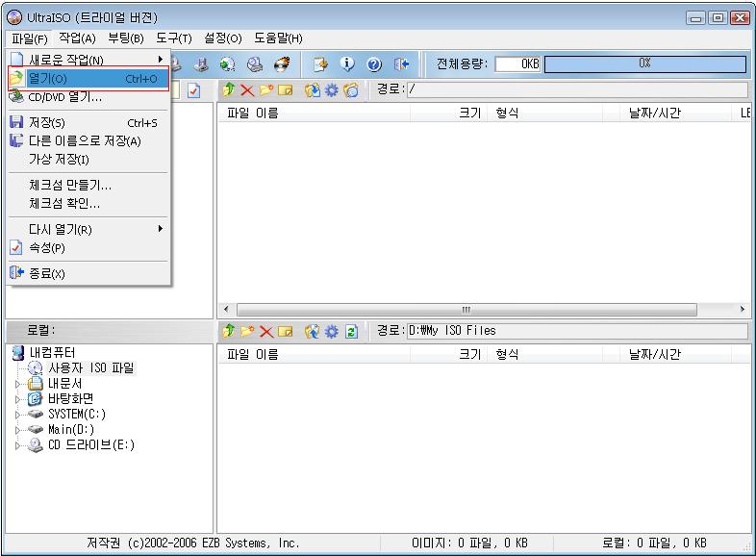Click the checkmark properties icon below the menu
Screen dimensions: 756x556
(193, 90)
